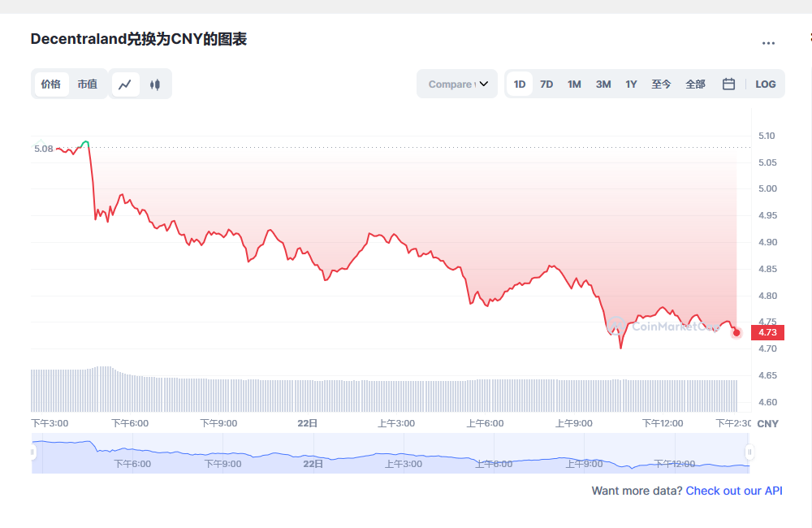Click the Want more data? text

click(x=637, y=491)
